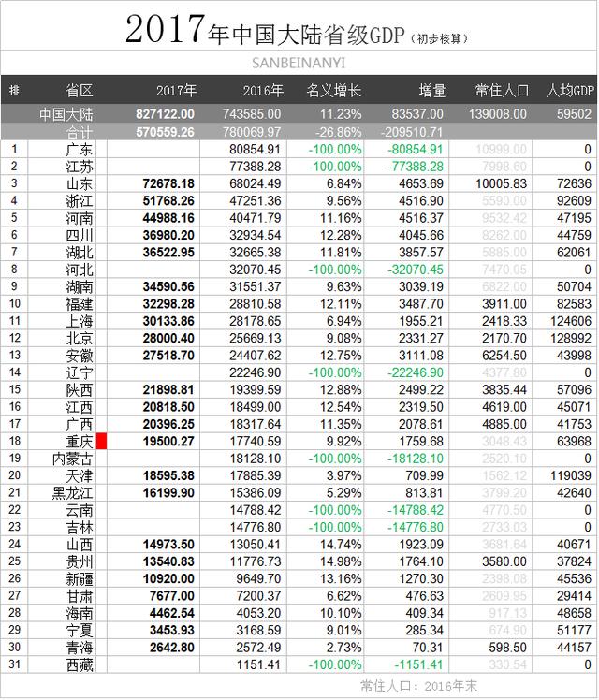Click 天津's growth rate 3.97%
Image resolution: width=599 pixels, height=700 pixels.
coord(344,476)
